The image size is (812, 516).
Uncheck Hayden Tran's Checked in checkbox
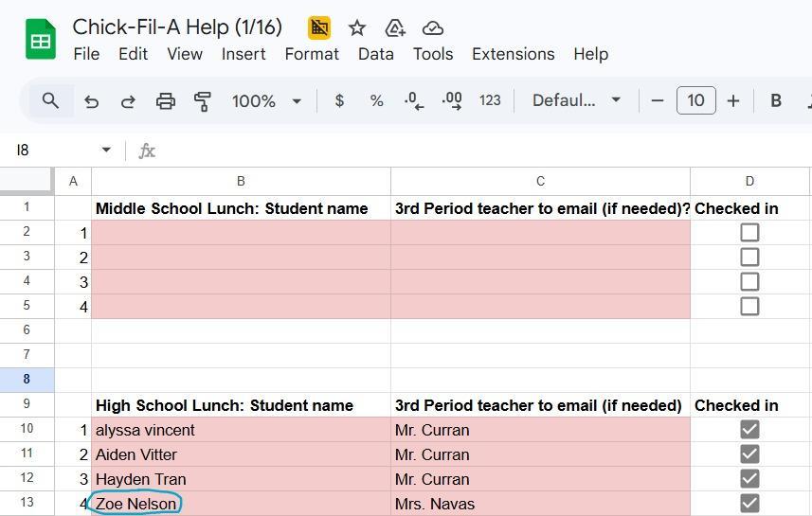tap(749, 479)
